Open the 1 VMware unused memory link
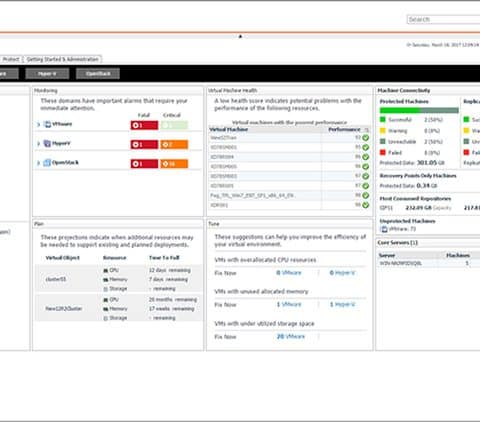Viewport: 480px width, 422px height. [x=289, y=304]
